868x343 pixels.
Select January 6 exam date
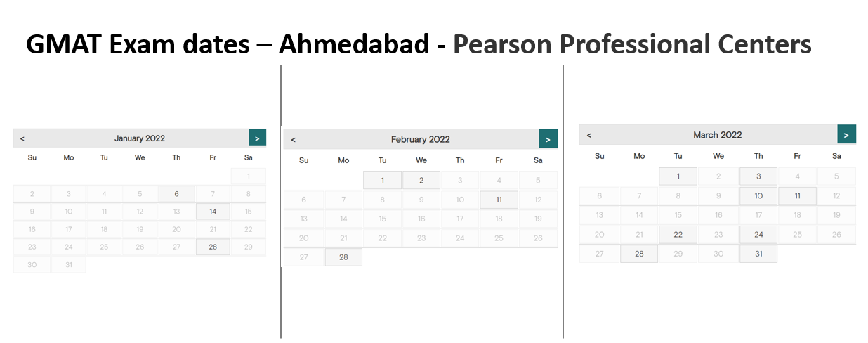[176, 194]
